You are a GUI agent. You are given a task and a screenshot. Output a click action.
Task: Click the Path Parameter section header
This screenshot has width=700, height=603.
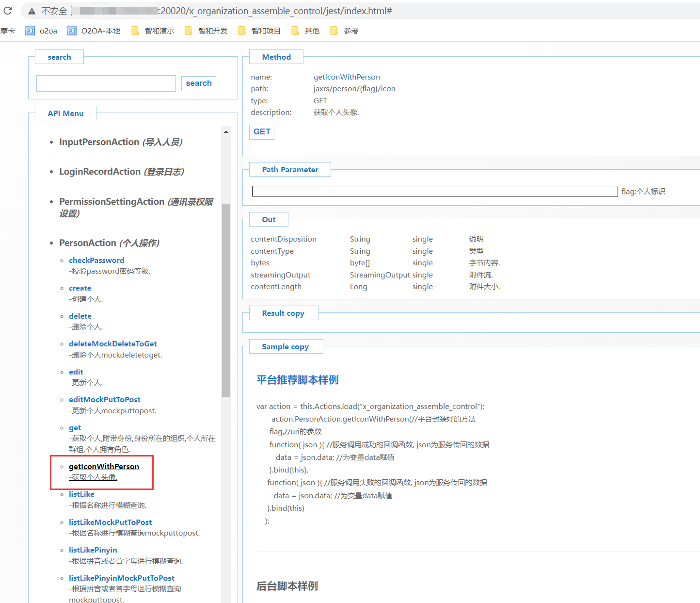click(290, 170)
